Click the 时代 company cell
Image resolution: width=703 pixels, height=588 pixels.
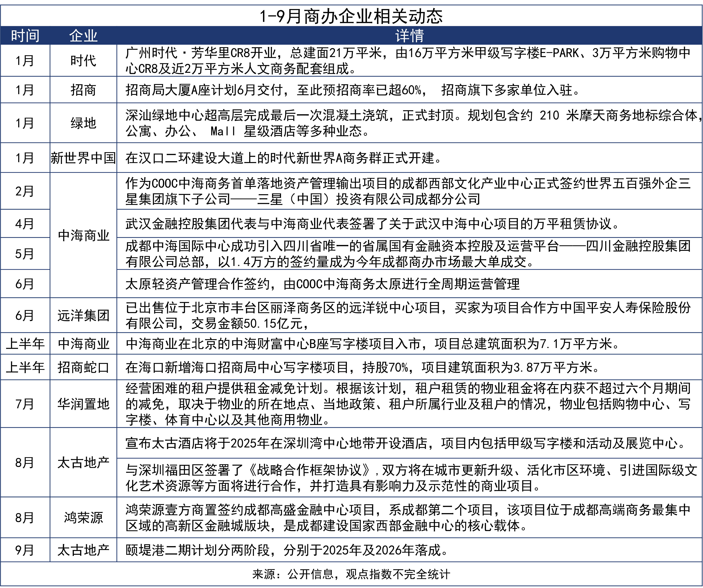click(83, 61)
